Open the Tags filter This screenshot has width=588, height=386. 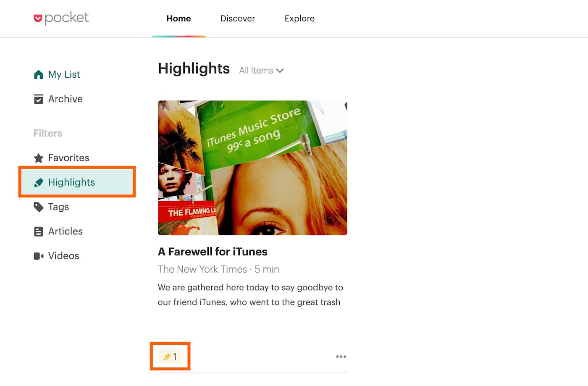click(58, 207)
